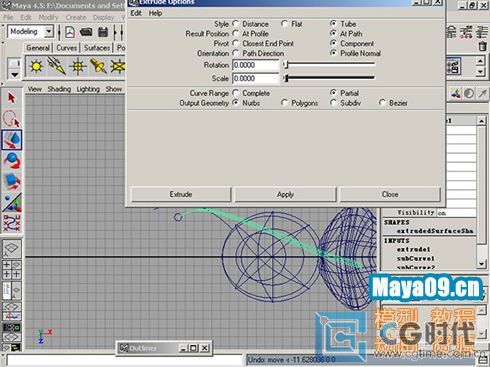Select the Show Manipulator tool
Viewport: 490px width, 367px height.
click(x=12, y=202)
